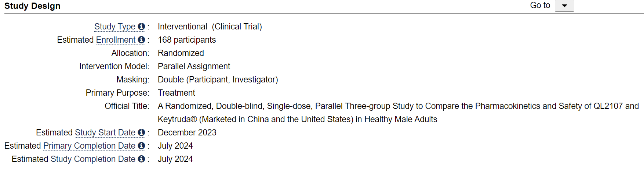Click the info icon next to Enrollment
This screenshot has width=644, height=170.
[141, 40]
